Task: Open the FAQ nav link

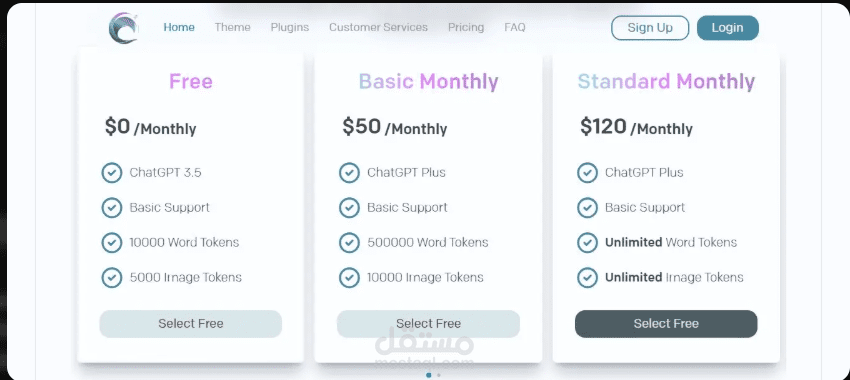Action: pyautogui.click(x=515, y=27)
